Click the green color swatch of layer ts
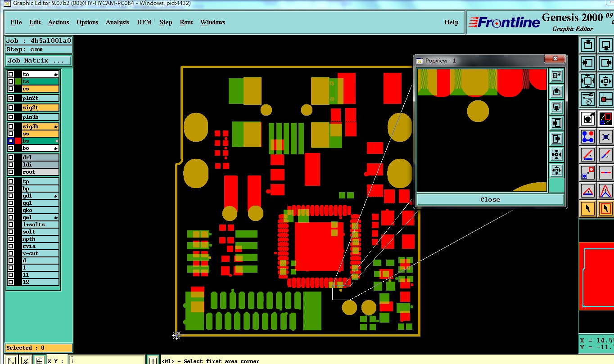614x364 pixels. [x=18, y=81]
